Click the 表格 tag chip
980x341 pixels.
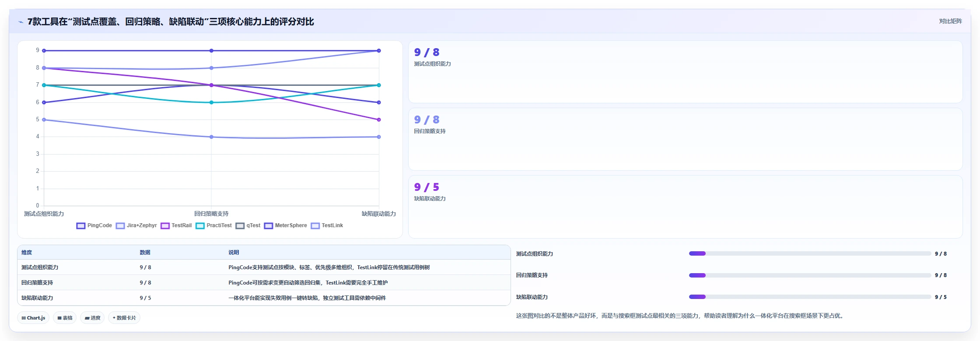pyautogui.click(x=65, y=318)
